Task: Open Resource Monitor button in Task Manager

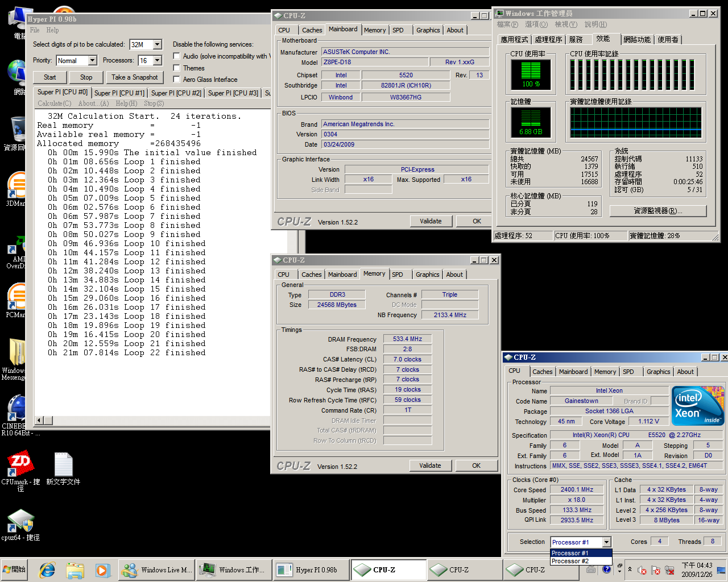Action: tap(658, 211)
